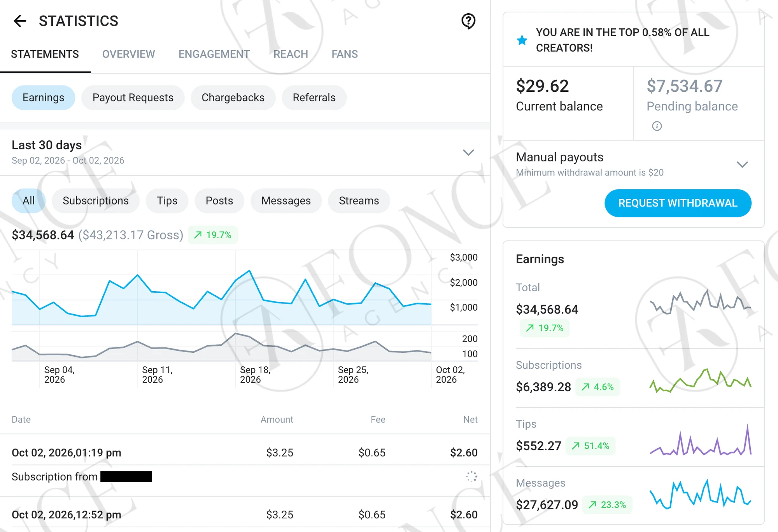Screen dimensions: 778x532
Task: Click the loading spinner on subscription row
Action: 471,476
